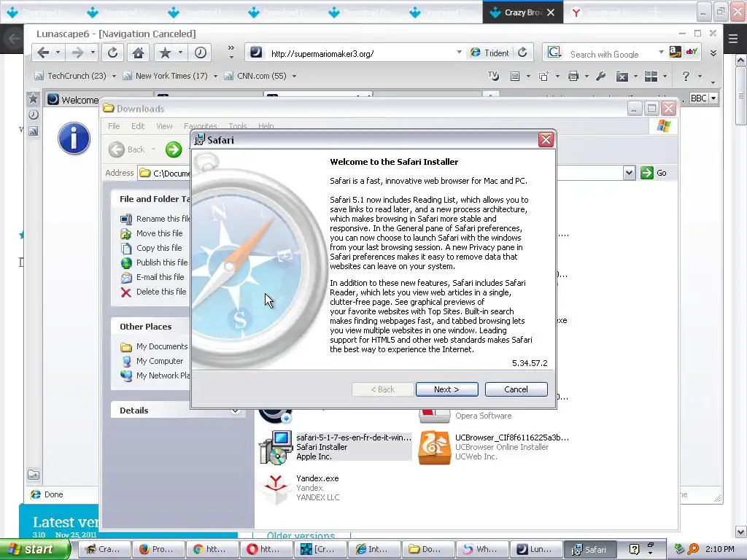
Task: Open Edit menu in Downloads window
Action: pyautogui.click(x=138, y=126)
